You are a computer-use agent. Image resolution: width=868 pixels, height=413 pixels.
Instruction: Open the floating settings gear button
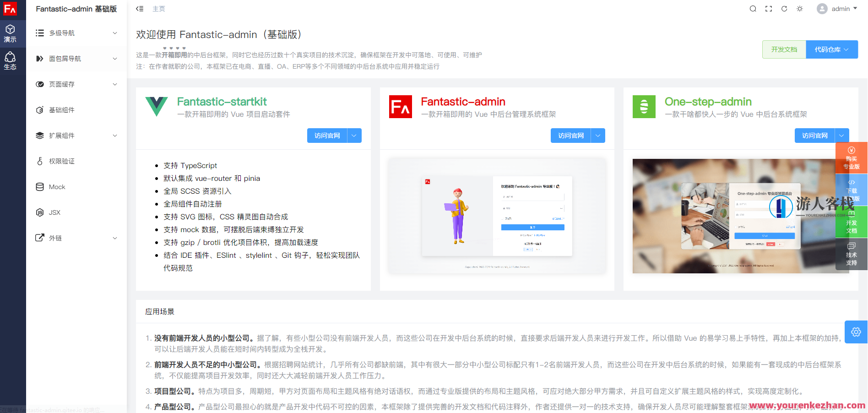click(856, 332)
